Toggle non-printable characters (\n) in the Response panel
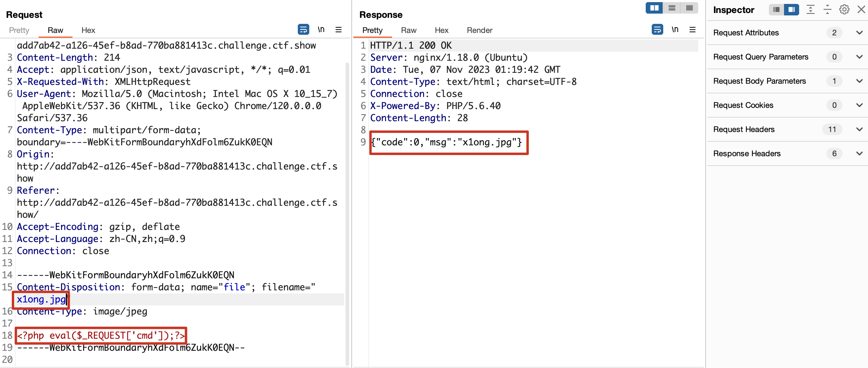This screenshot has width=868, height=368. [675, 30]
